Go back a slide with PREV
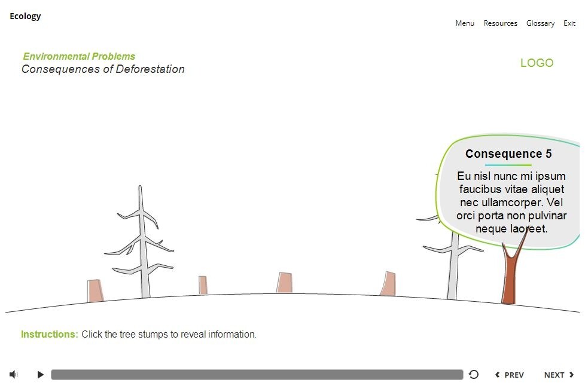 click(x=513, y=375)
